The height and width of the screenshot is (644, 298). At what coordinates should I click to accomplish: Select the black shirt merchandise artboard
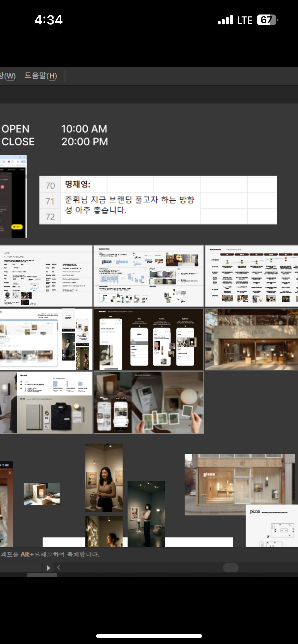coord(46,403)
